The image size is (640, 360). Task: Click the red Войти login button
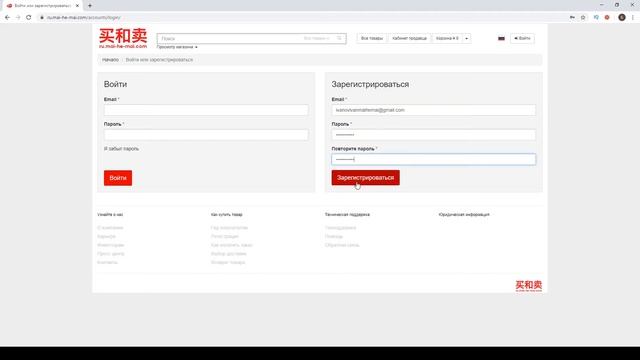(x=118, y=178)
